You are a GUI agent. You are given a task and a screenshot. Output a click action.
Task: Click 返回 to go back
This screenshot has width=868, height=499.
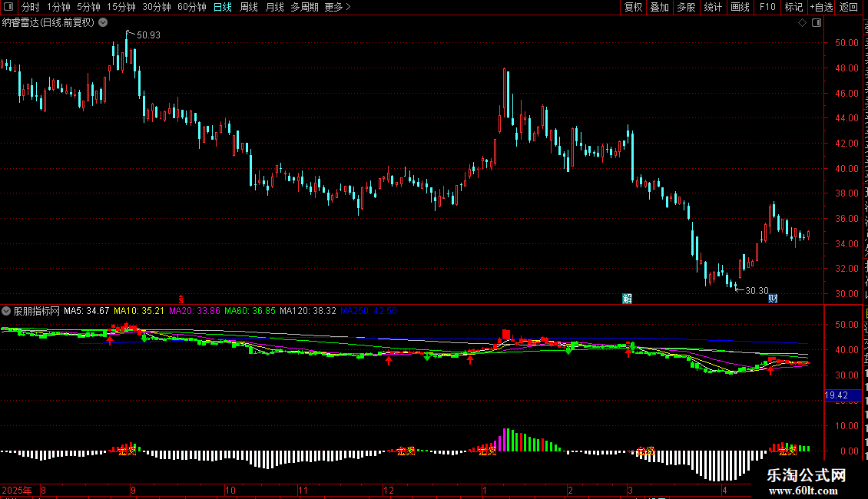(x=849, y=7)
